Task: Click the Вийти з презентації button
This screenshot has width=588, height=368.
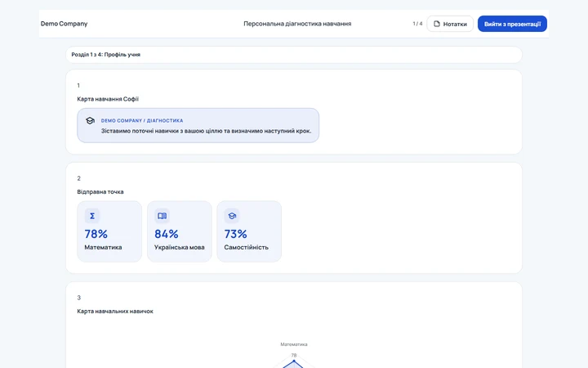Action: point(512,24)
